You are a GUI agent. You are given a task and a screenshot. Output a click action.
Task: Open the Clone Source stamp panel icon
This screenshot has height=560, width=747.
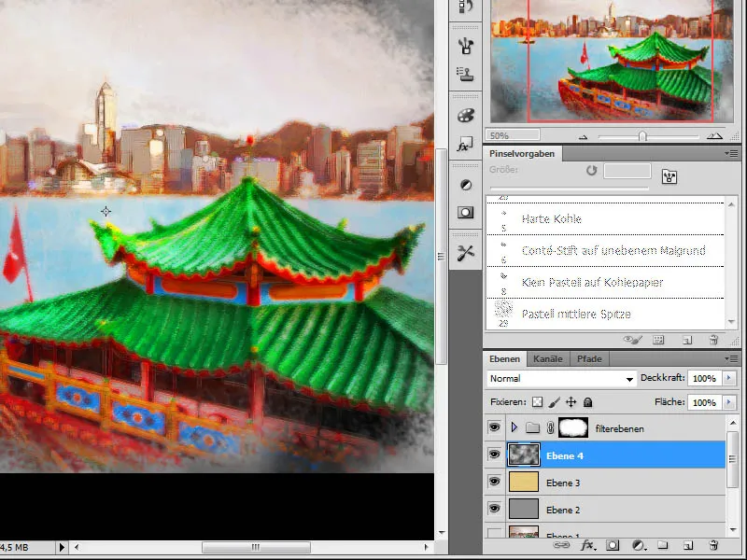465,74
